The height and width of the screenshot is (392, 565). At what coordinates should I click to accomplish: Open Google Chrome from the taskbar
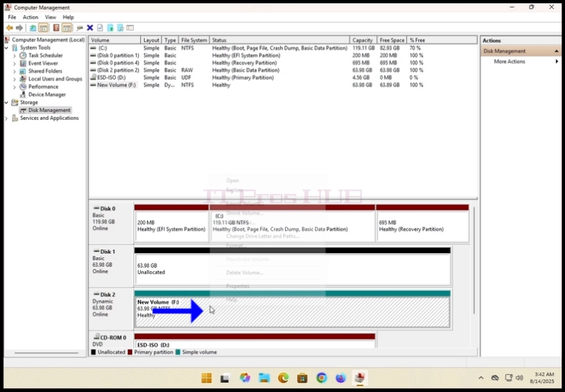tap(322, 378)
